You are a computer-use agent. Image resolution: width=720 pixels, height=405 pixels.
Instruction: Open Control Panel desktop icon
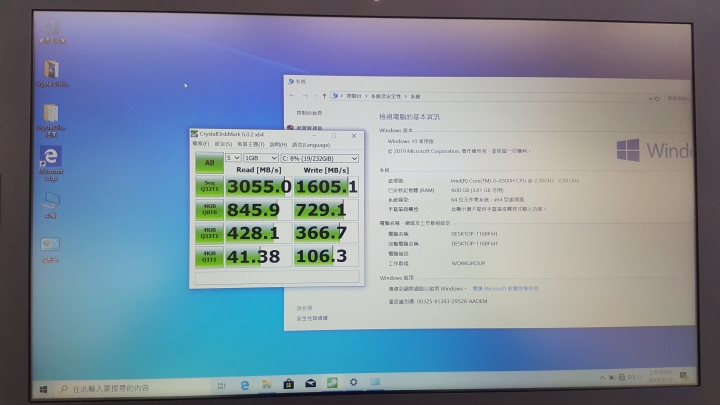[x=50, y=250]
